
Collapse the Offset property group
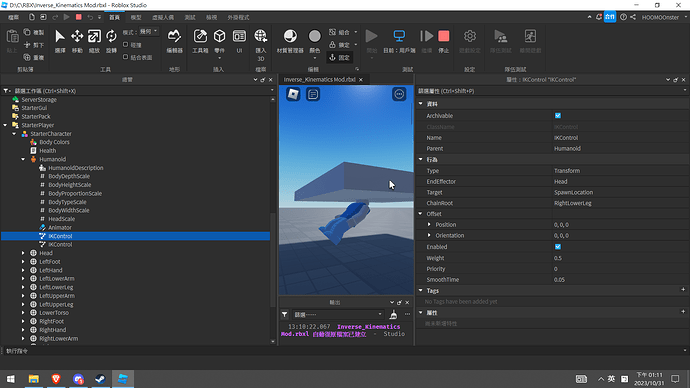point(421,214)
